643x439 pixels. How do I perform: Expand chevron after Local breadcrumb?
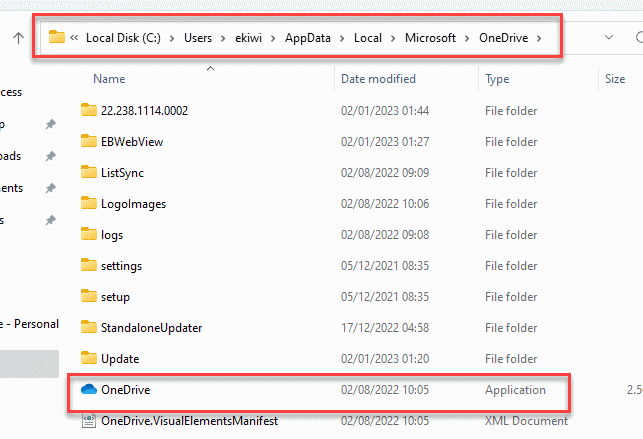pos(393,39)
